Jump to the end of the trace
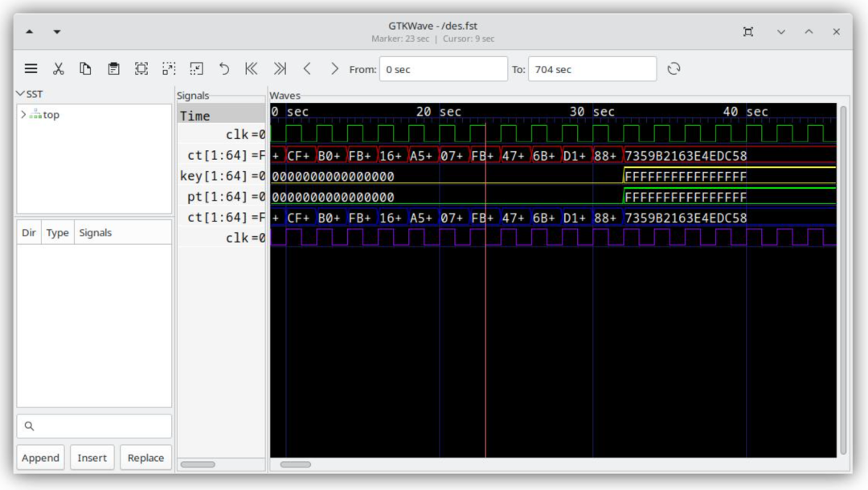This screenshot has width=868, height=490. point(280,69)
